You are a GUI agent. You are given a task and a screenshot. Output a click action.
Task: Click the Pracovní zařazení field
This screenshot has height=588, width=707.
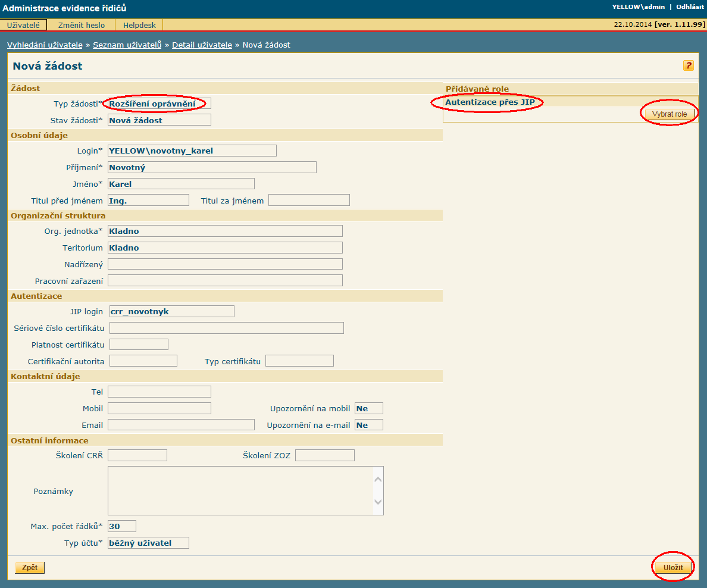pyautogui.click(x=225, y=280)
